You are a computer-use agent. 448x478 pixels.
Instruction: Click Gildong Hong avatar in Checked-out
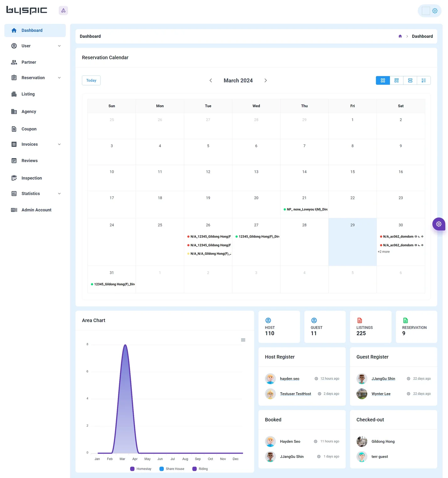[x=362, y=441]
